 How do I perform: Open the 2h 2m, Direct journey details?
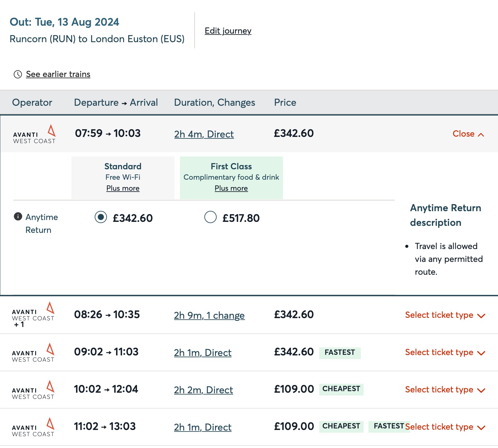point(203,390)
